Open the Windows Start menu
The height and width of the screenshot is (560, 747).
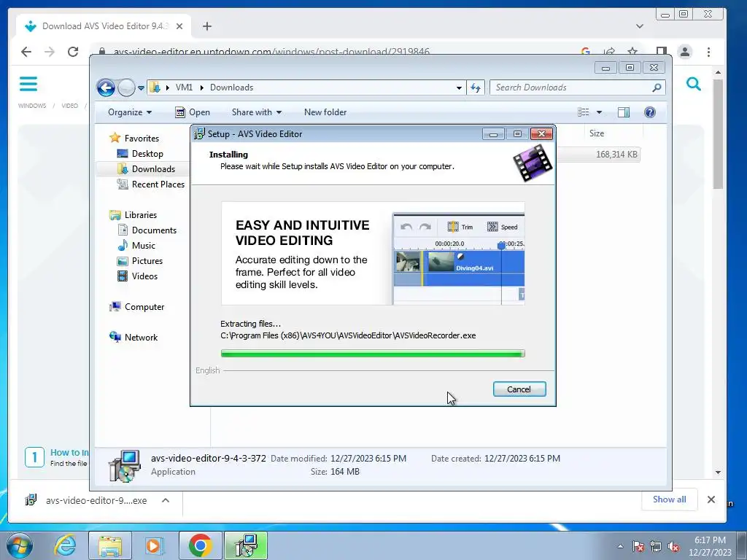(x=19, y=545)
